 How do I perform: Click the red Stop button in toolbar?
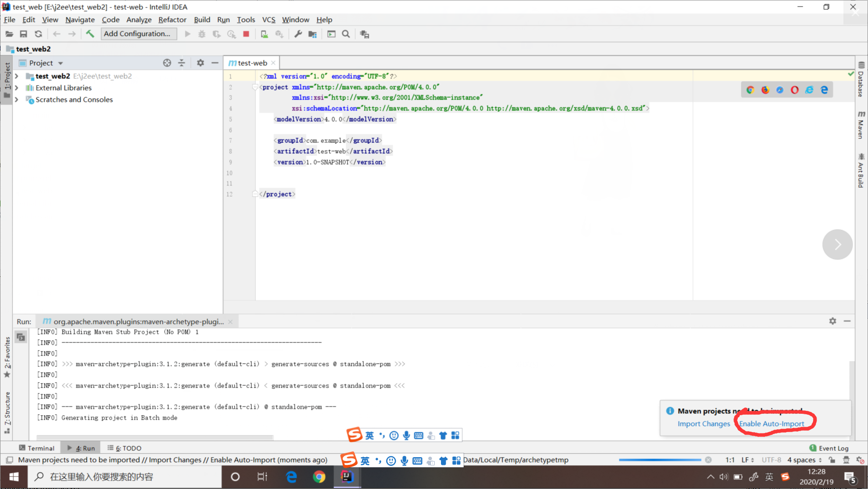point(246,34)
